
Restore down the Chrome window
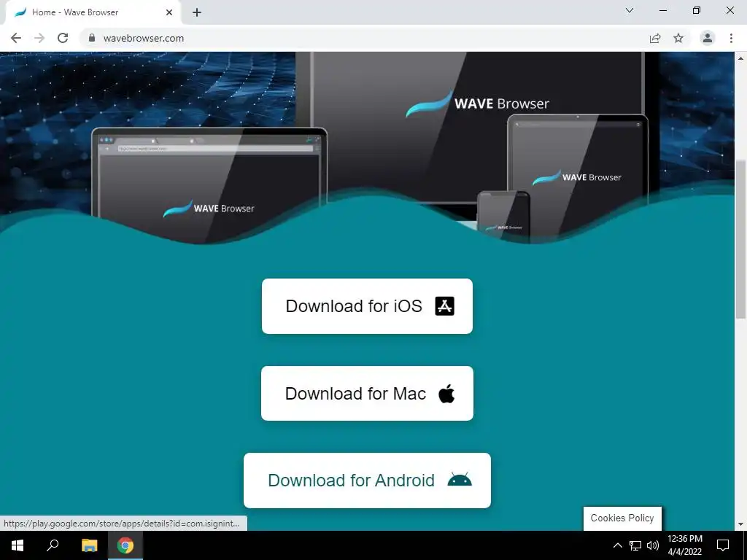tap(697, 10)
